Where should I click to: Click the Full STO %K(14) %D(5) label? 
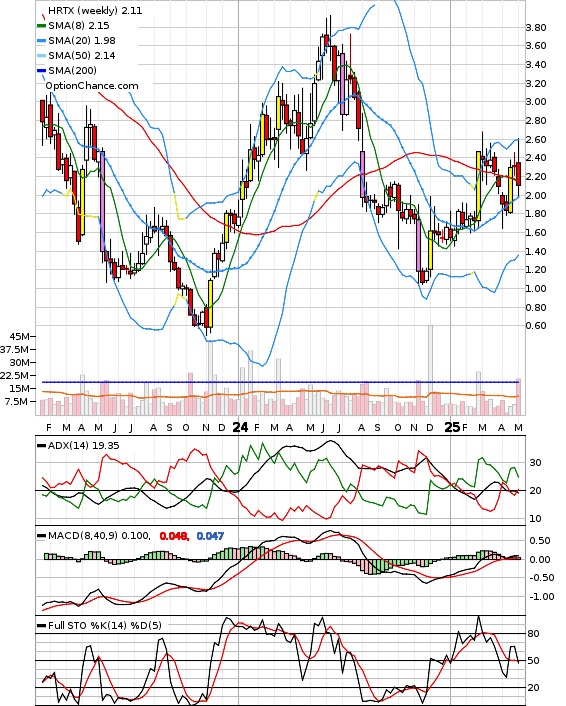click(x=104, y=625)
